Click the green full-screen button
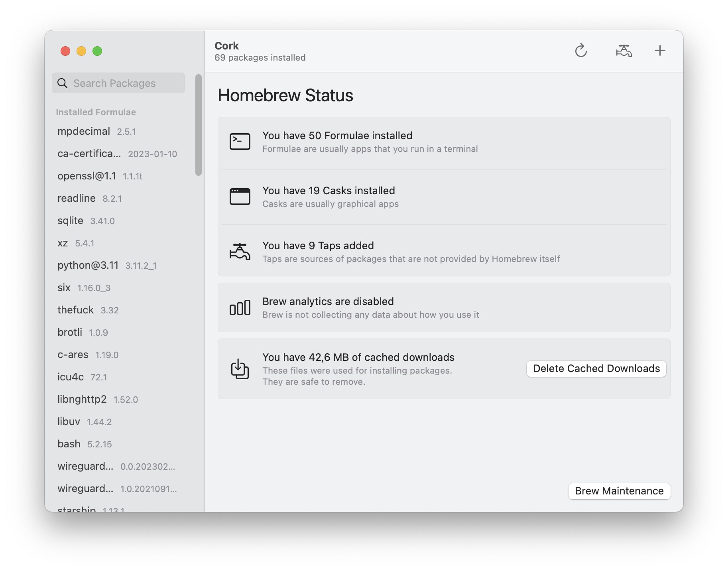Image resolution: width=728 pixels, height=571 pixels. point(97,51)
